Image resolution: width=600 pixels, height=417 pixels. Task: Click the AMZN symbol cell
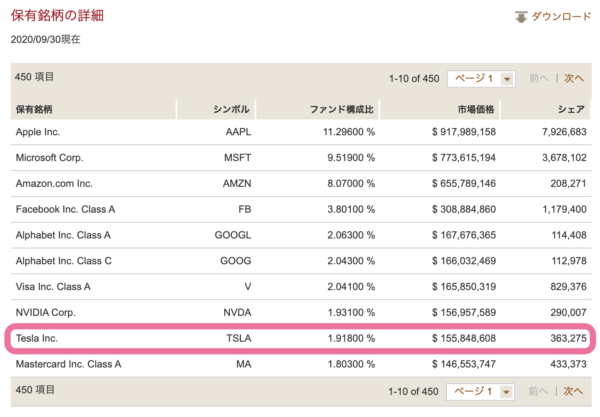pyautogui.click(x=237, y=184)
